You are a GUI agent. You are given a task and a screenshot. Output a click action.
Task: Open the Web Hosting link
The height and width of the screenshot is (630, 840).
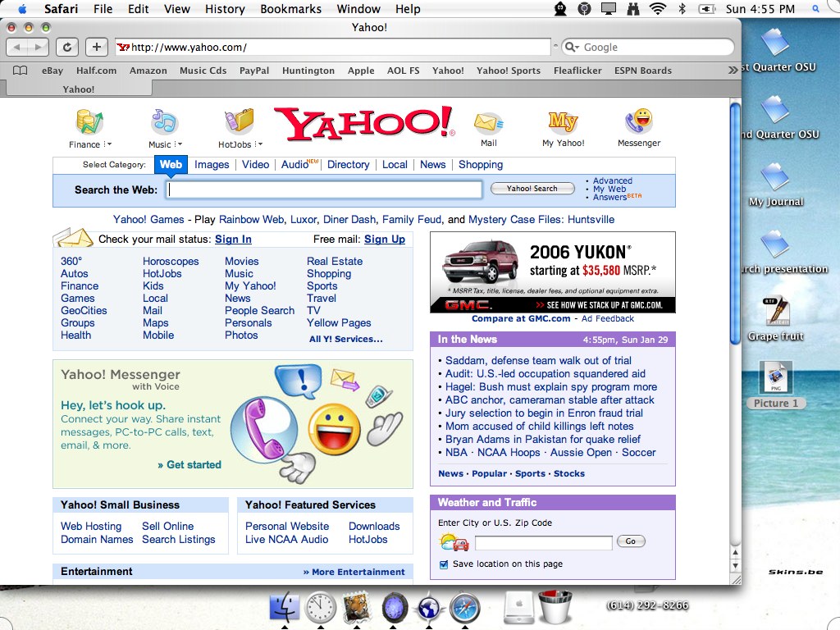pos(91,526)
